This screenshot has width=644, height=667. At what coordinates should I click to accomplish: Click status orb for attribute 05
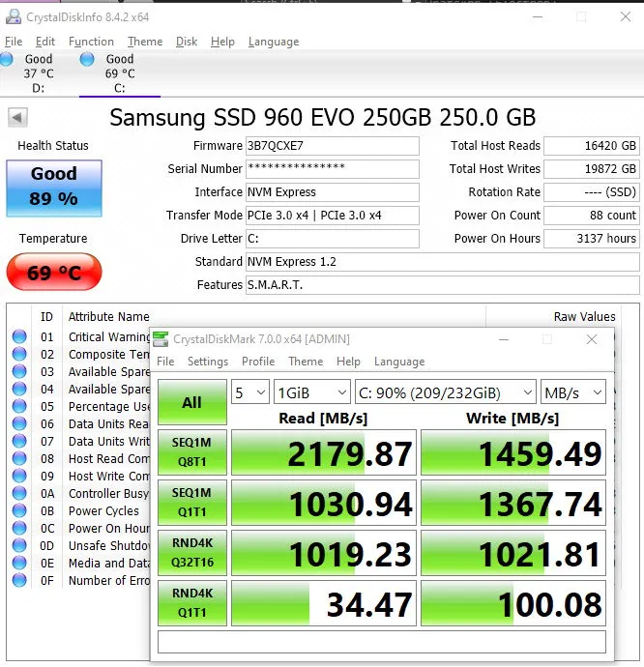tap(19, 407)
